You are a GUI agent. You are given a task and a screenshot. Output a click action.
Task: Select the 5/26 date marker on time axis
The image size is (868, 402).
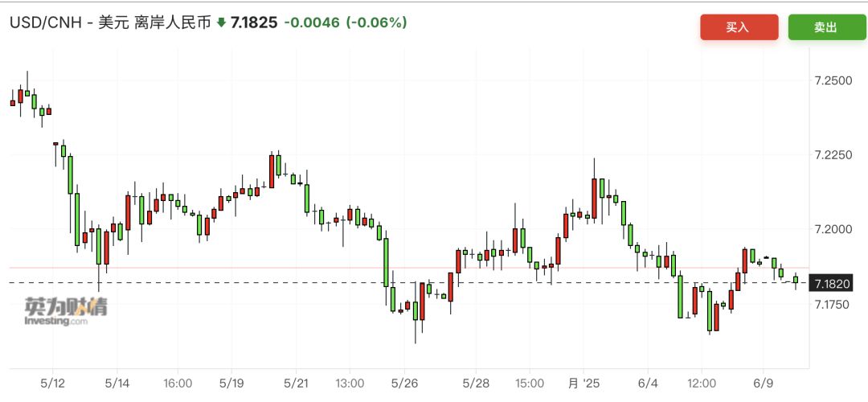(404, 384)
